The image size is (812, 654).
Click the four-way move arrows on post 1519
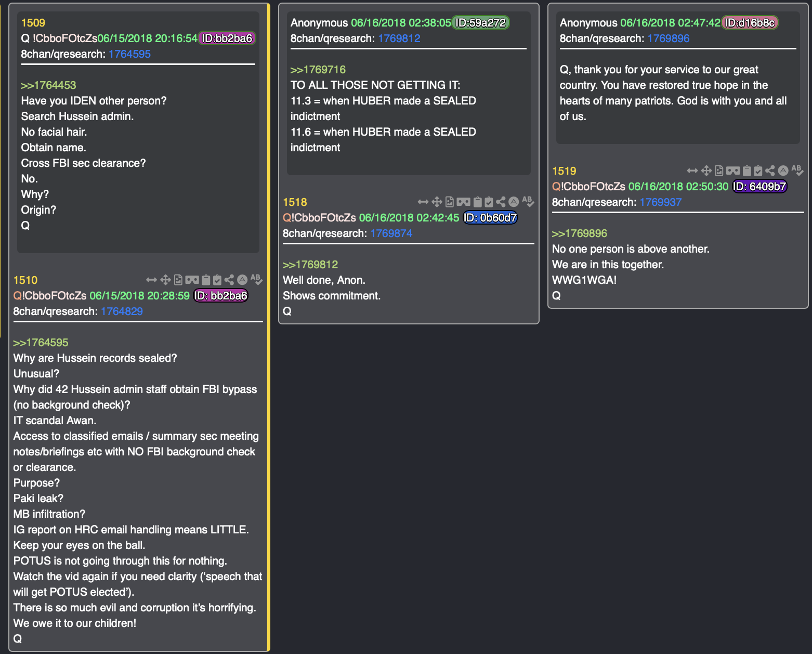click(706, 171)
